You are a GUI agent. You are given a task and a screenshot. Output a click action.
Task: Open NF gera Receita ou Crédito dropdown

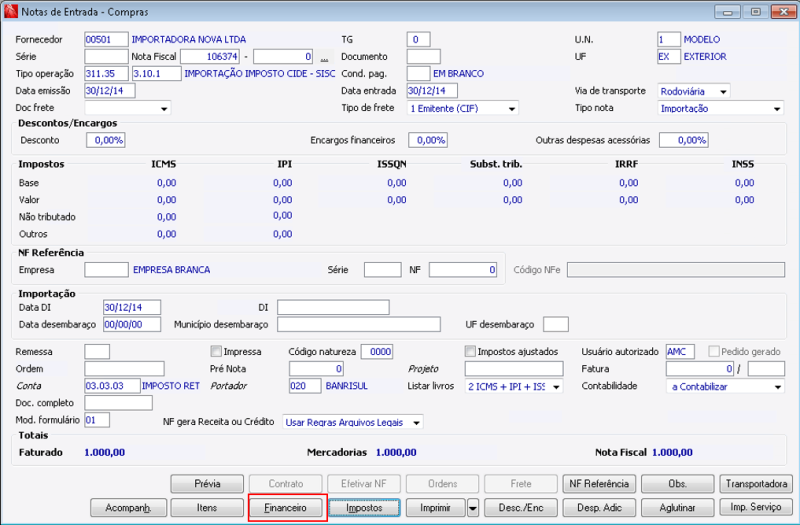[x=416, y=422]
